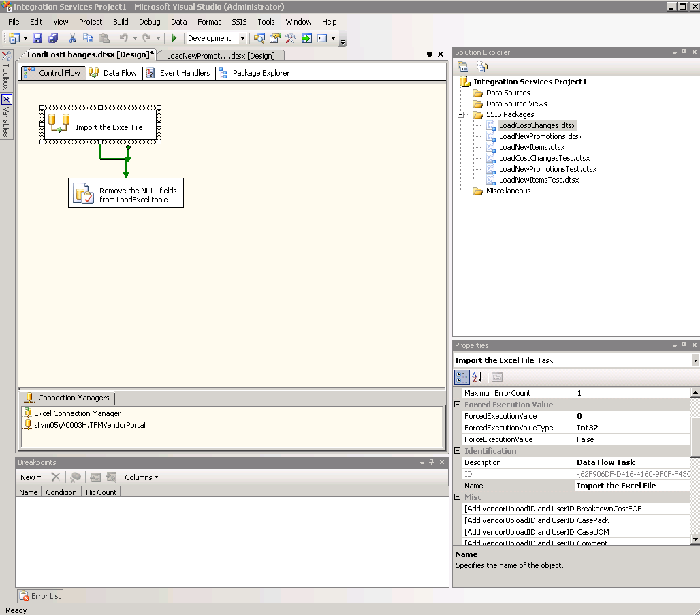700x615 pixels.
Task: Select the Categorized view icon in Properties panel
Action: coord(462,377)
